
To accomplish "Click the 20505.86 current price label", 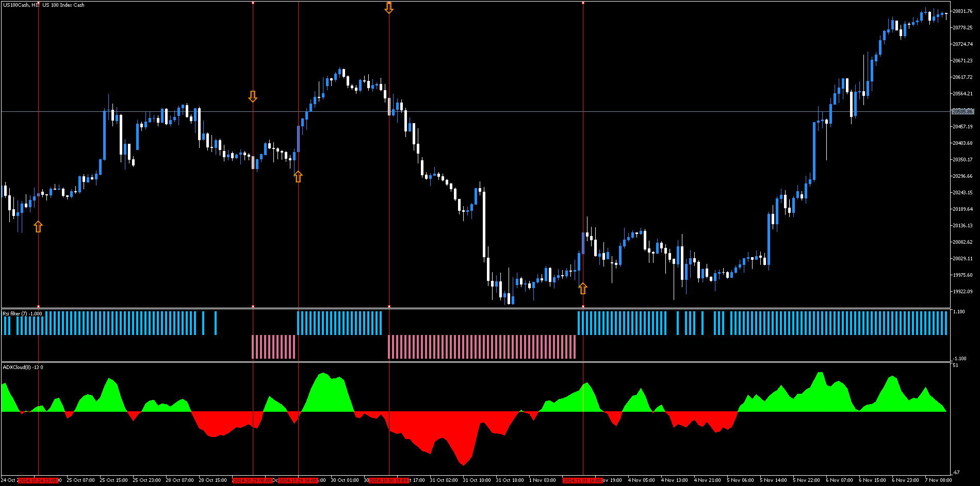I will [962, 111].
